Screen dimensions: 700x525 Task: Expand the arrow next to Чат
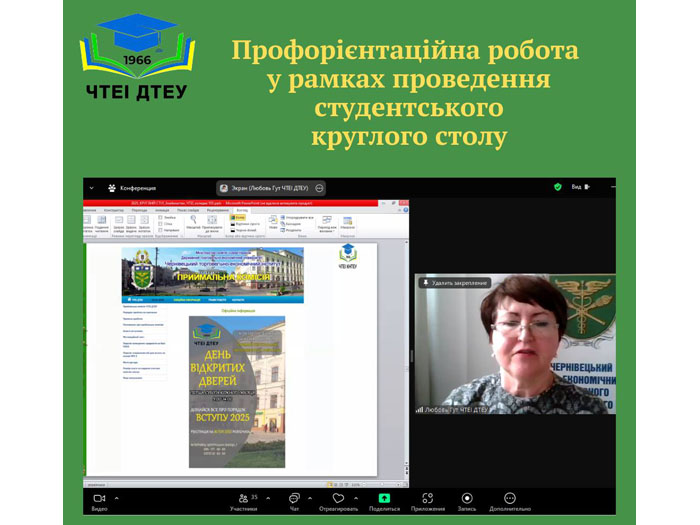point(311,497)
